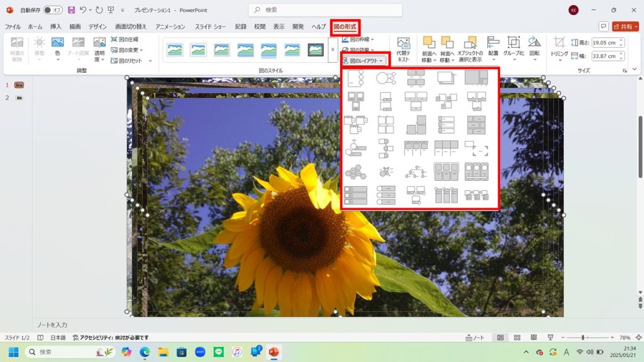Click the トリミング (Crop) tool
The image size is (644, 362).
click(x=559, y=48)
